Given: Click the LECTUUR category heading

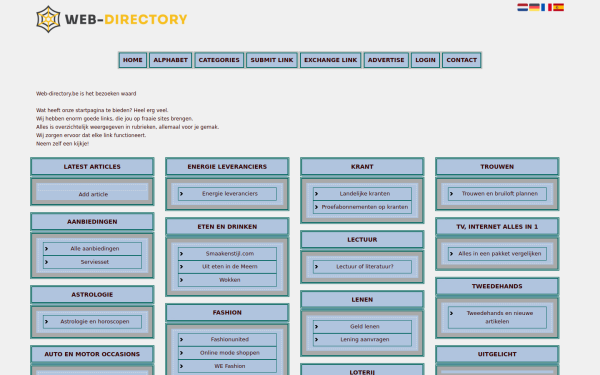Looking at the screenshot, I should pyautogui.click(x=362, y=240).
